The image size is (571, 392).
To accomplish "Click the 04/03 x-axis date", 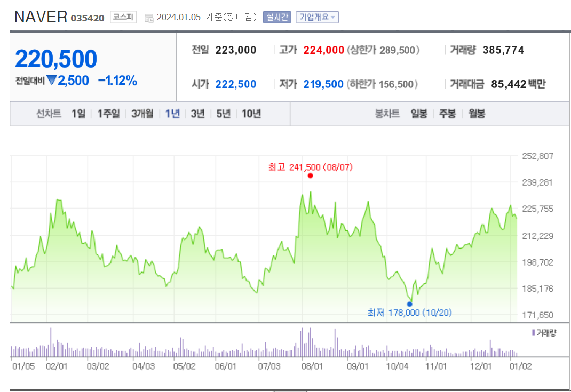I will [144, 366].
